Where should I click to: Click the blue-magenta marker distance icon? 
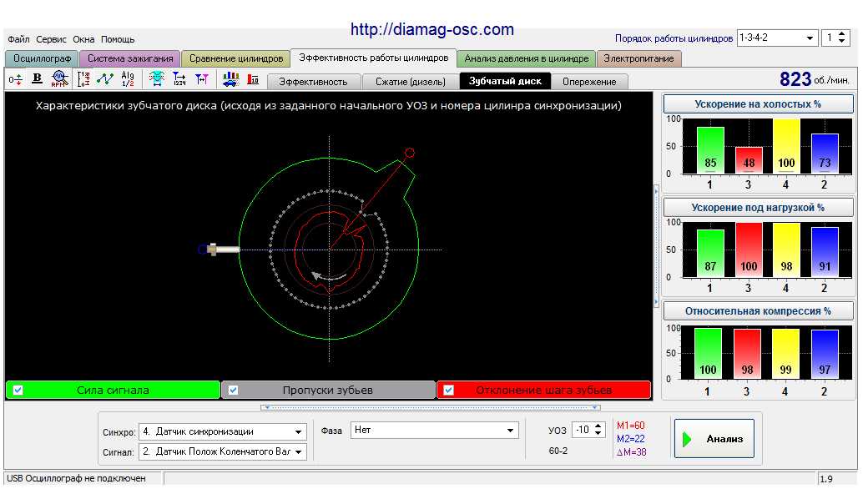201,79
